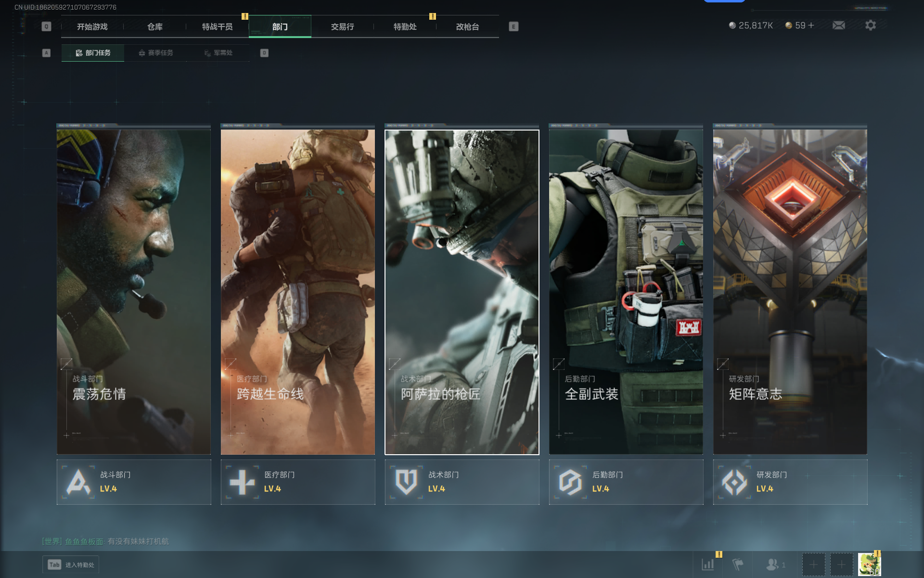Add currency with plus next to 59

tap(811, 26)
